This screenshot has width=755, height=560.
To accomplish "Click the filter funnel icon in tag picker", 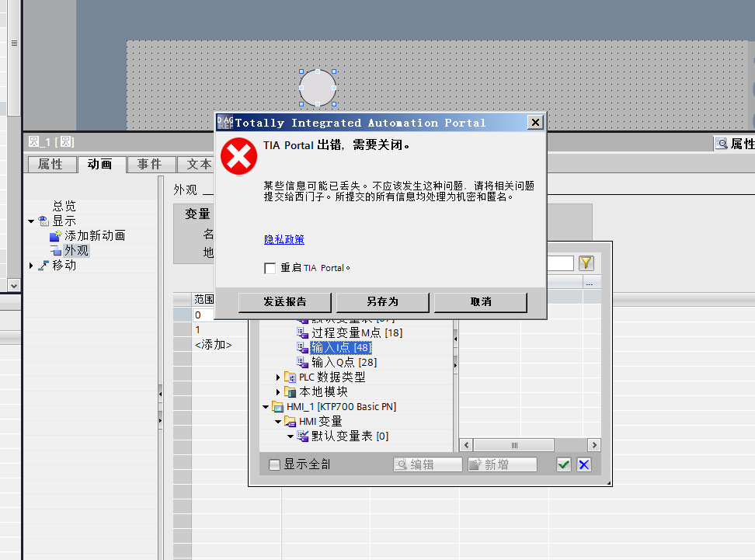I will tap(586, 263).
